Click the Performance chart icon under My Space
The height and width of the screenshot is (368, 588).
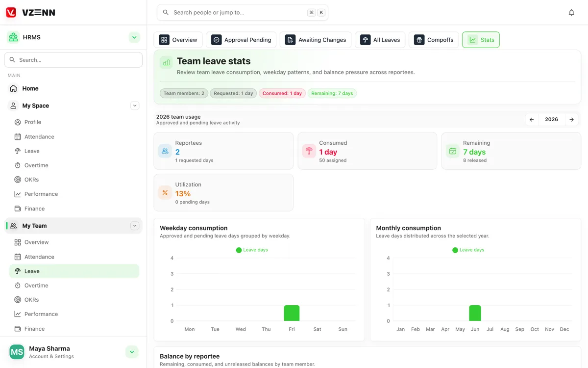(18, 194)
